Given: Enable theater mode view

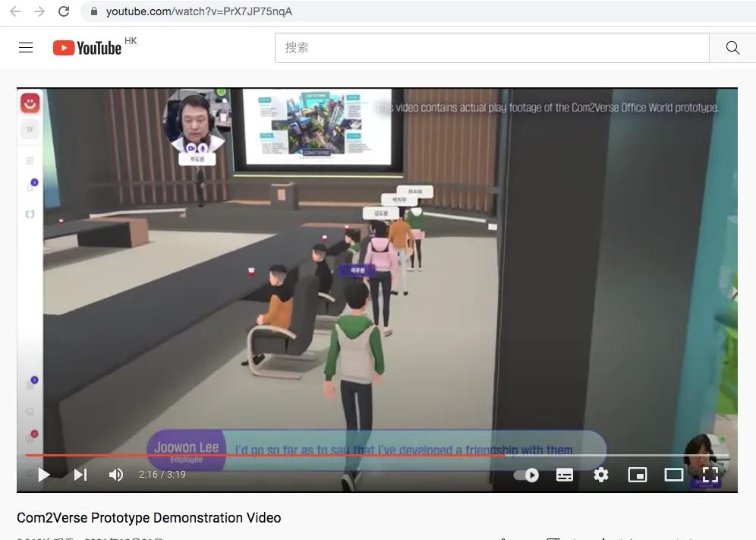Looking at the screenshot, I should coord(673,475).
